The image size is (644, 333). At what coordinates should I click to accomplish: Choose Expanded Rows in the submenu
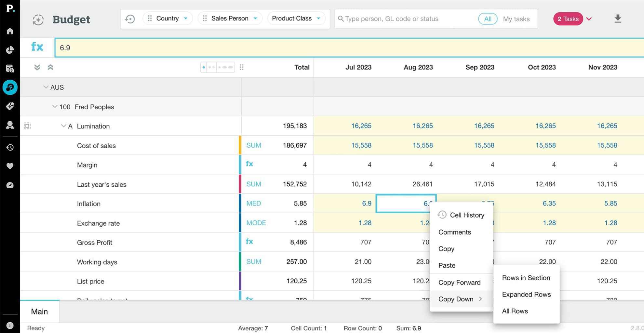click(526, 294)
